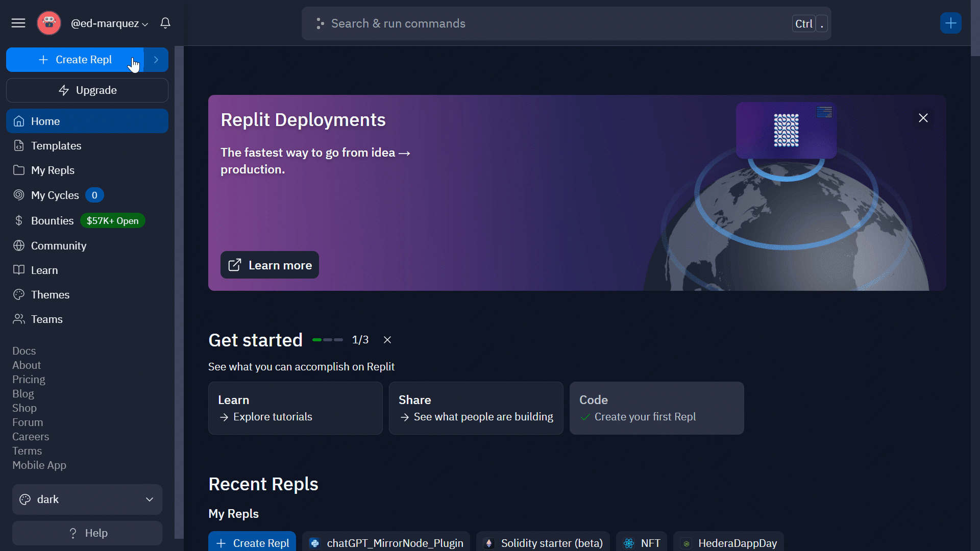Open My Repls in sidebar
Screen dimensions: 980x551
53,170
